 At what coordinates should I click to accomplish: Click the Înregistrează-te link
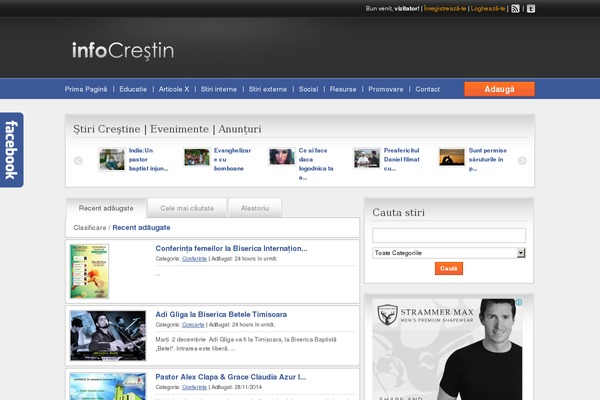click(445, 8)
